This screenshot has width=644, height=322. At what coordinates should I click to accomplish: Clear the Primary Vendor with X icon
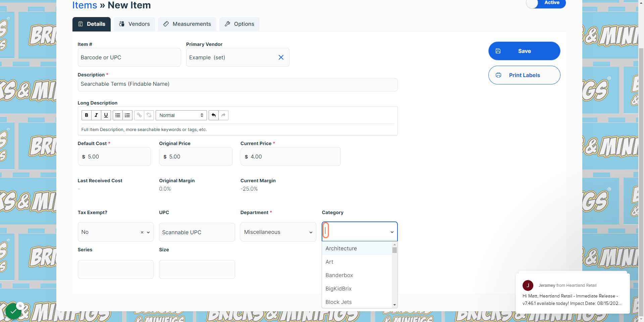point(281,57)
